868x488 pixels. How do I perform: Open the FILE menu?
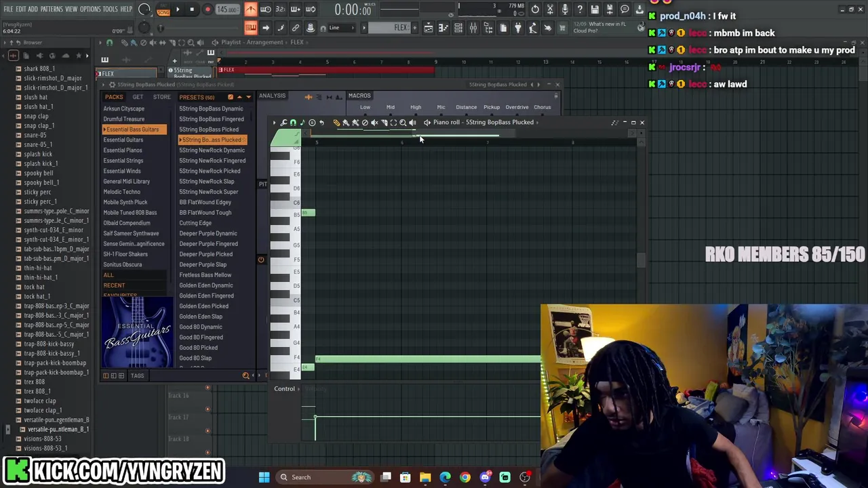tap(8, 9)
